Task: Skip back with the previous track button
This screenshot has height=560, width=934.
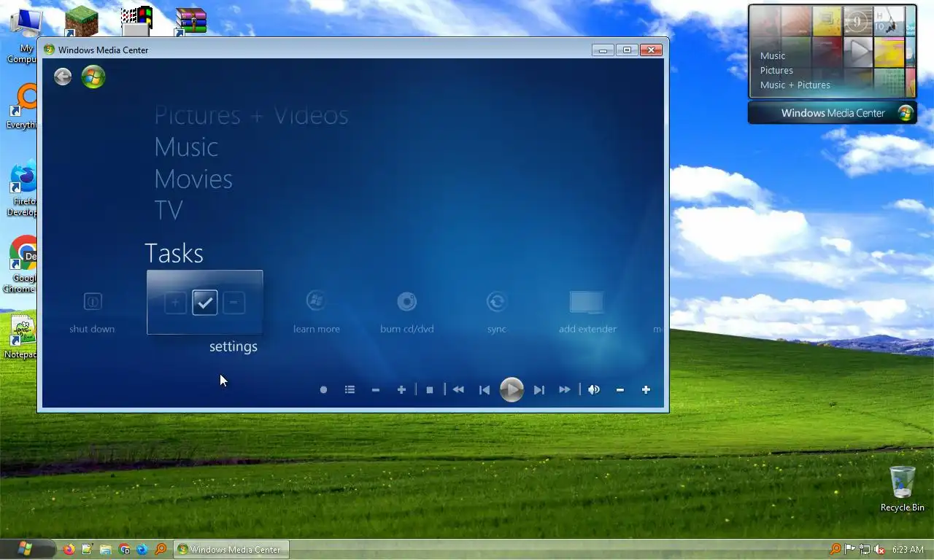Action: click(x=485, y=390)
